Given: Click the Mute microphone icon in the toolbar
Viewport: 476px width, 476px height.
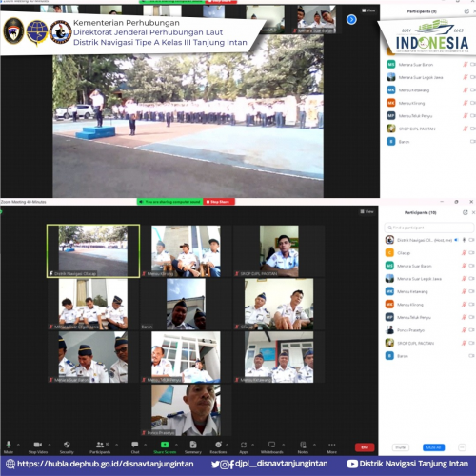Looking at the screenshot, I should coord(9,445).
